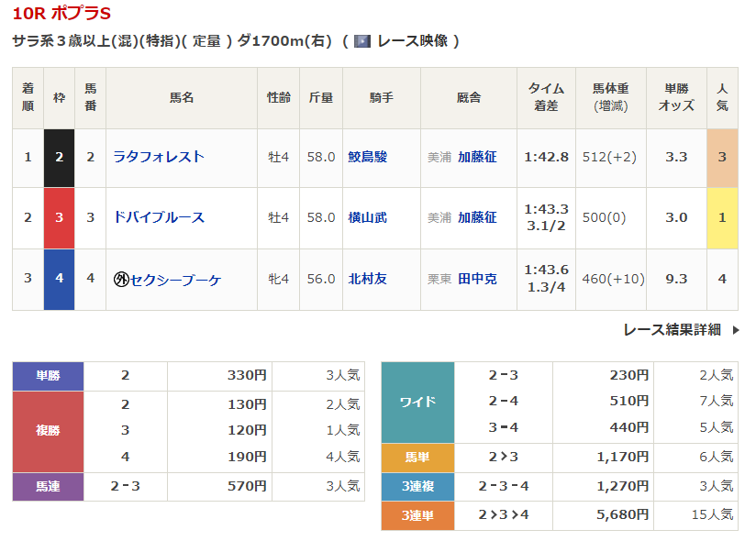Open the レース映像 video icon
Screen dimensions: 756x541
tap(362, 41)
